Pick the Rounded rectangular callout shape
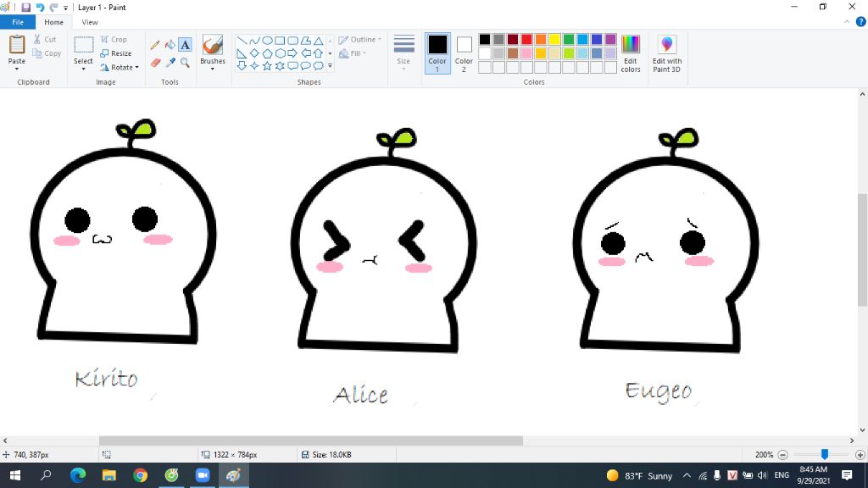868x488 pixels. 292,66
